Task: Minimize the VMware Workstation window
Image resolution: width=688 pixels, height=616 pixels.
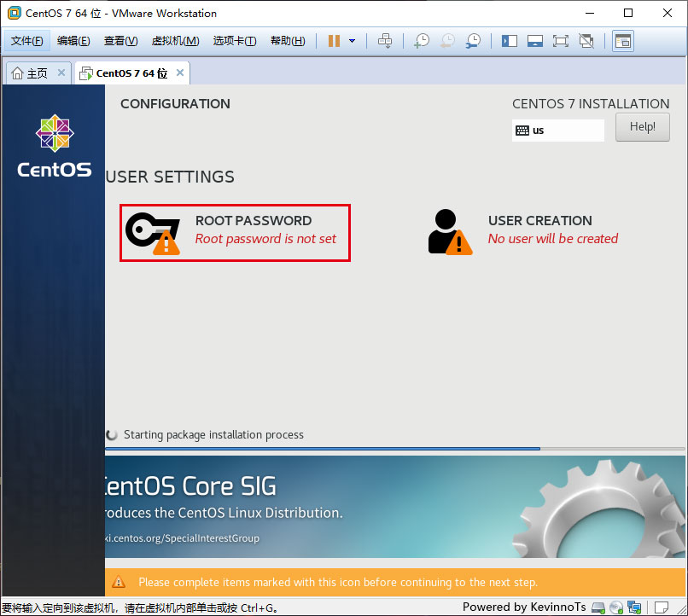Action: click(590, 13)
